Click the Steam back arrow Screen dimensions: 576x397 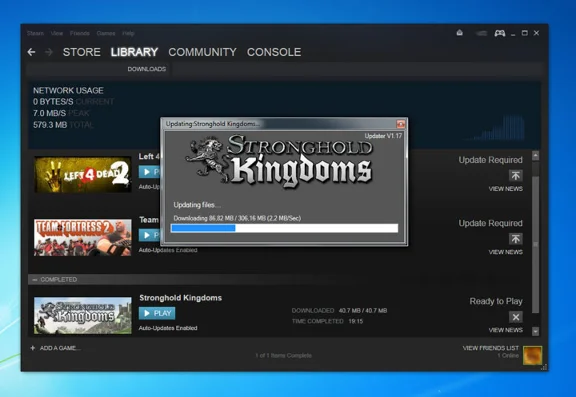[31, 52]
